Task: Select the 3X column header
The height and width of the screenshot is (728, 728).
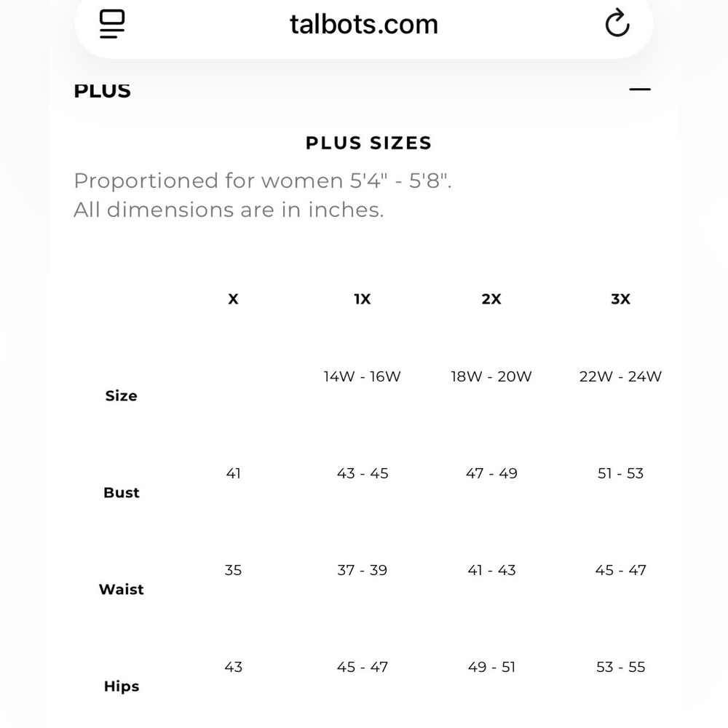Action: pos(620,299)
